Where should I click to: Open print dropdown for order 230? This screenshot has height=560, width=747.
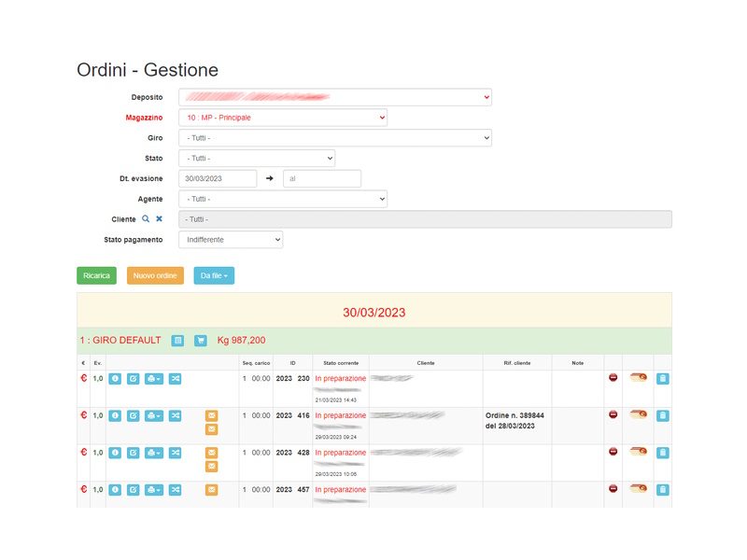154,379
